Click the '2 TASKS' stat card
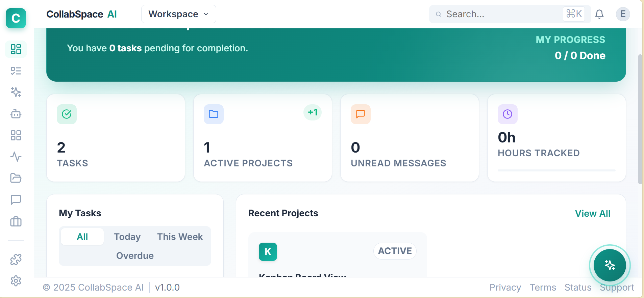 click(x=116, y=138)
